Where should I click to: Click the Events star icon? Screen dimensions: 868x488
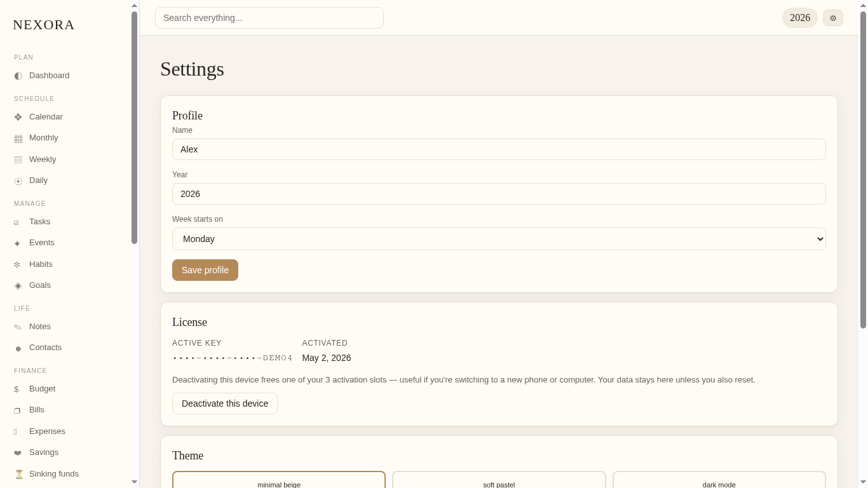point(17,243)
